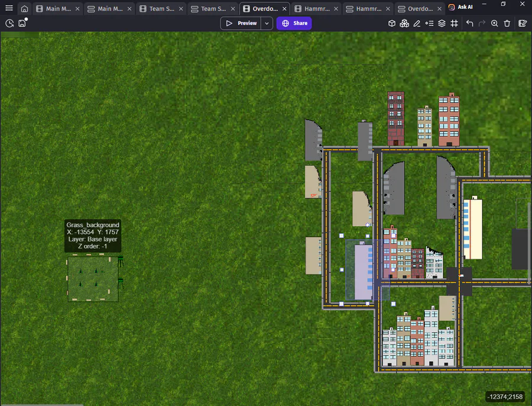Open the hamburger main menu

coord(9,8)
